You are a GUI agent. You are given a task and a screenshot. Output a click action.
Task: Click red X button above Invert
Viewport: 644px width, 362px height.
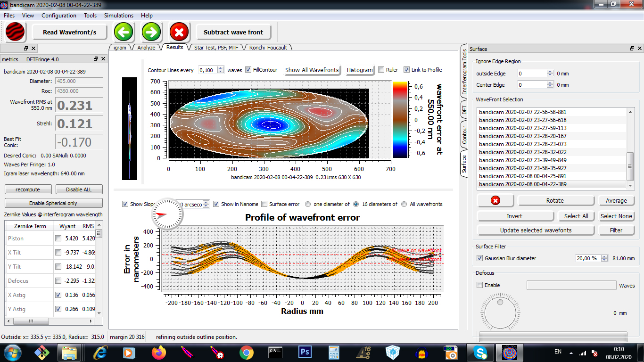click(495, 200)
